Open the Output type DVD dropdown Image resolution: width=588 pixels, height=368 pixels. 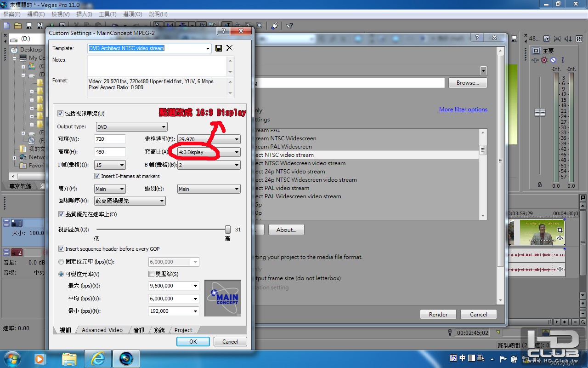[132, 127]
